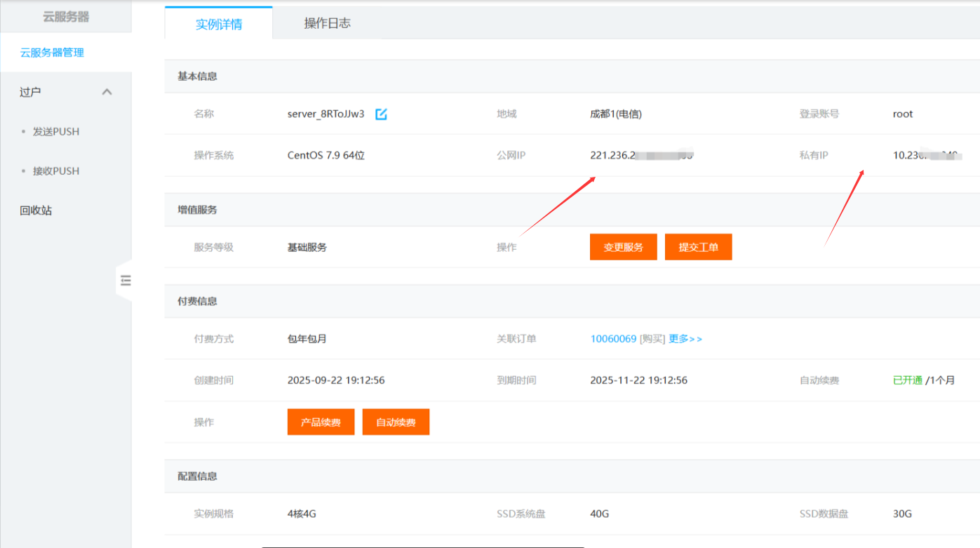Click the green 已开通 auto-renew status
The height and width of the screenshot is (548, 980).
907,380
